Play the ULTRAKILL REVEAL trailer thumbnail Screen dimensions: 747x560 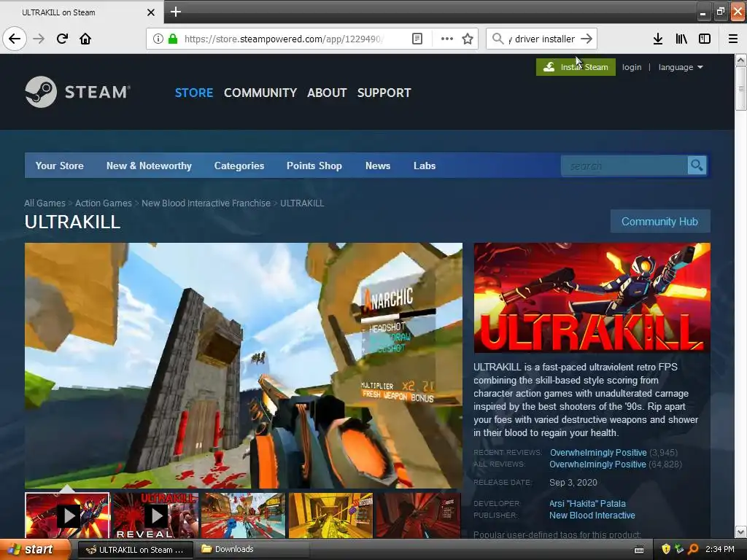click(155, 516)
